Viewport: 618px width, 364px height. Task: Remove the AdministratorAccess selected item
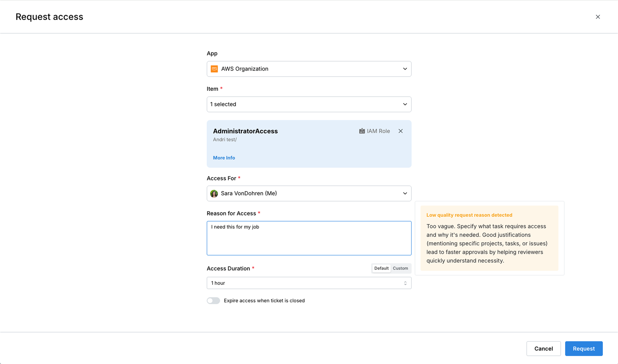pos(401,131)
